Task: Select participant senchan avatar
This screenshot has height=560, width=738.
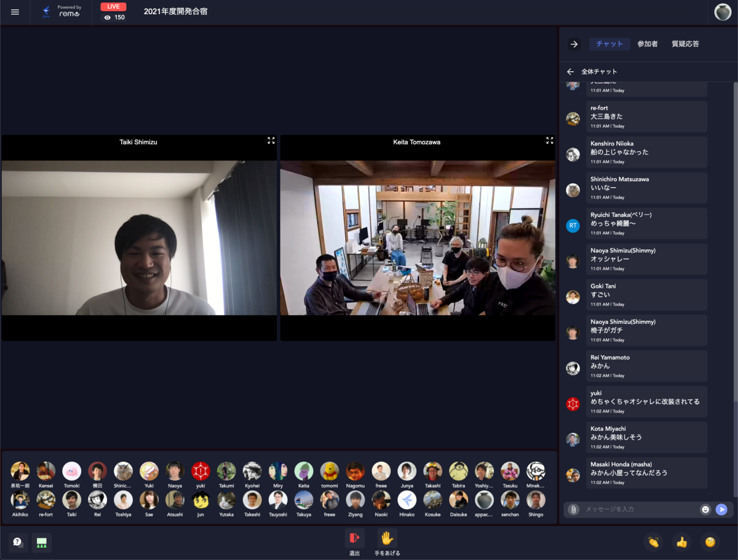Action: tap(510, 500)
